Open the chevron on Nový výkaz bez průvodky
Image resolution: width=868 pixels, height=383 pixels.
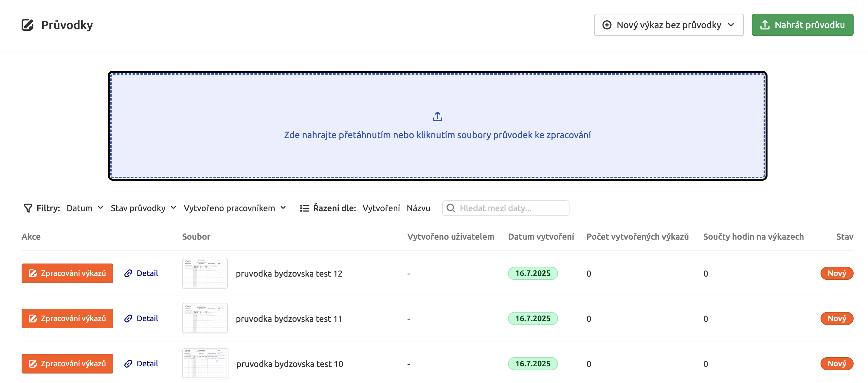coord(731,25)
